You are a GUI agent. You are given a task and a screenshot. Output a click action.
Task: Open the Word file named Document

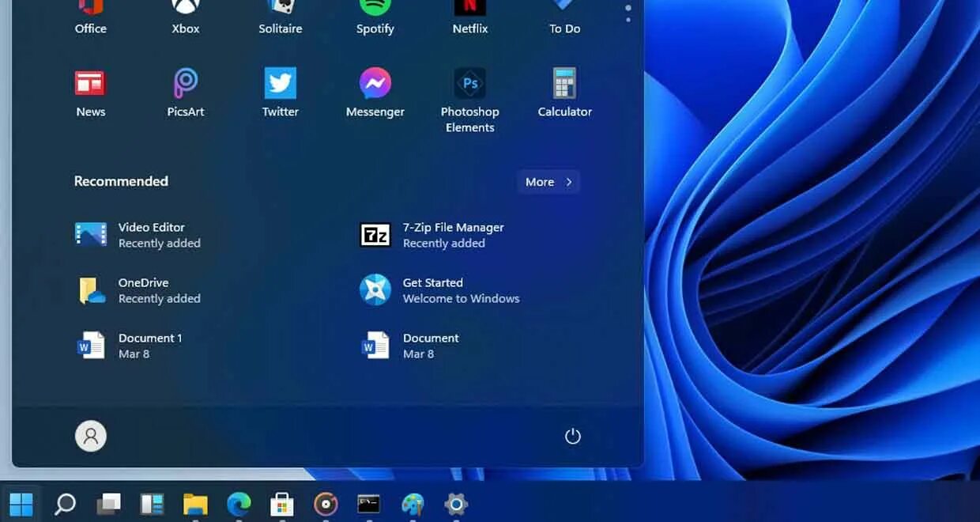pos(409,346)
